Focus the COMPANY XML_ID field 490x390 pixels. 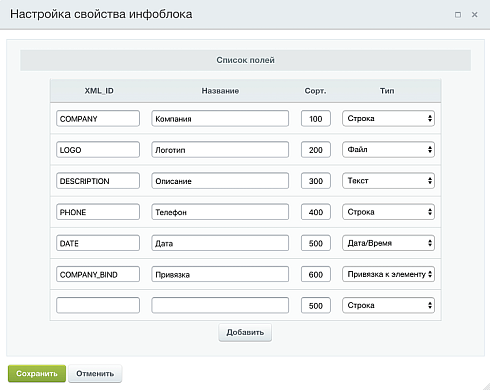[98, 119]
